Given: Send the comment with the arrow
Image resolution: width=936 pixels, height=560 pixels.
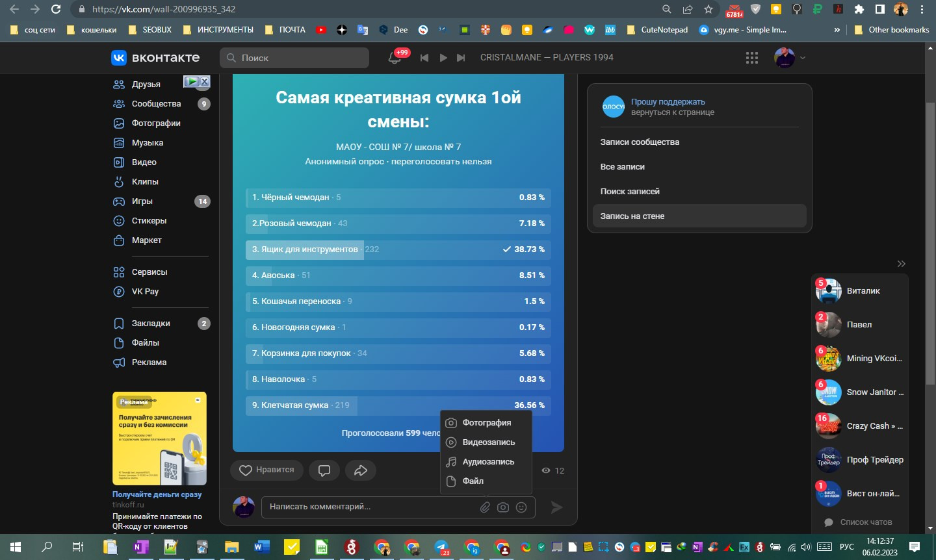Looking at the screenshot, I should [557, 507].
